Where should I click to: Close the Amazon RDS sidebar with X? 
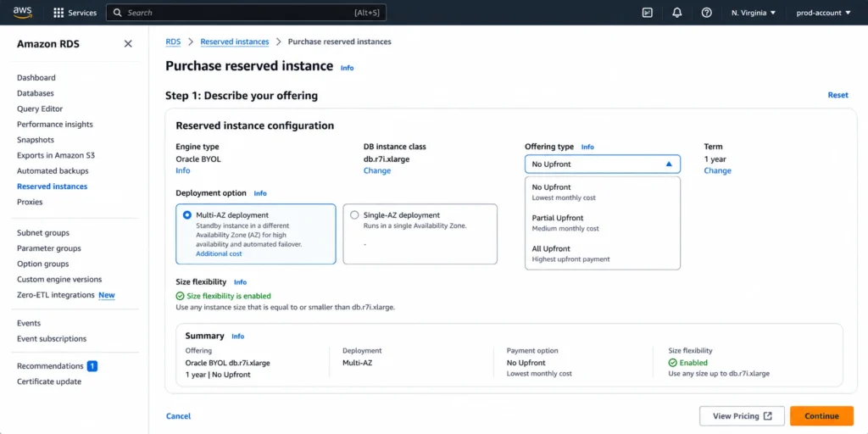pos(128,44)
